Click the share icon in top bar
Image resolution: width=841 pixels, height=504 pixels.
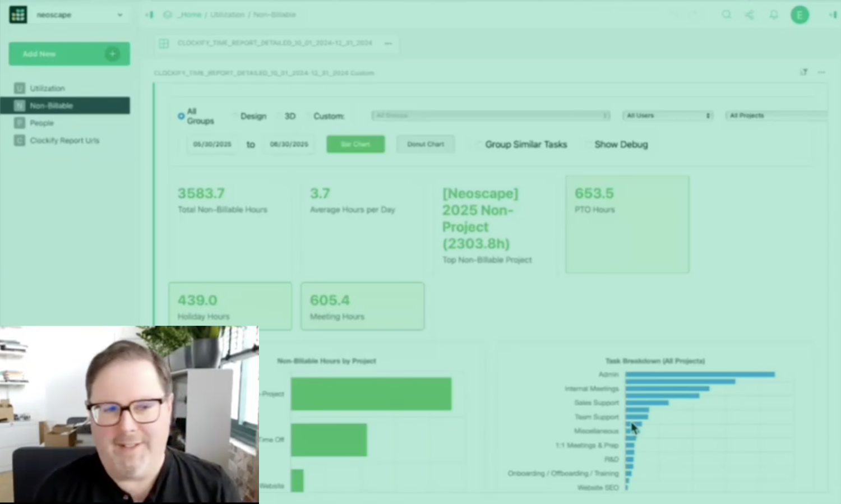click(x=750, y=15)
